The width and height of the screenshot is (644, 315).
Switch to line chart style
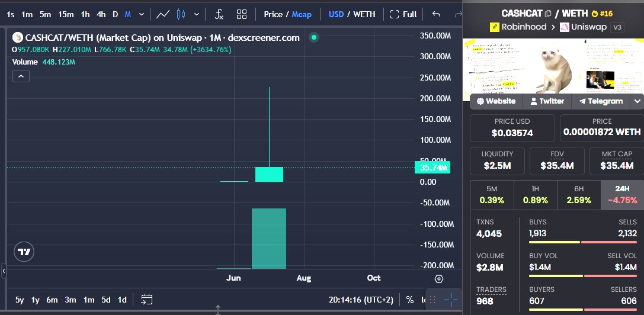point(163,14)
